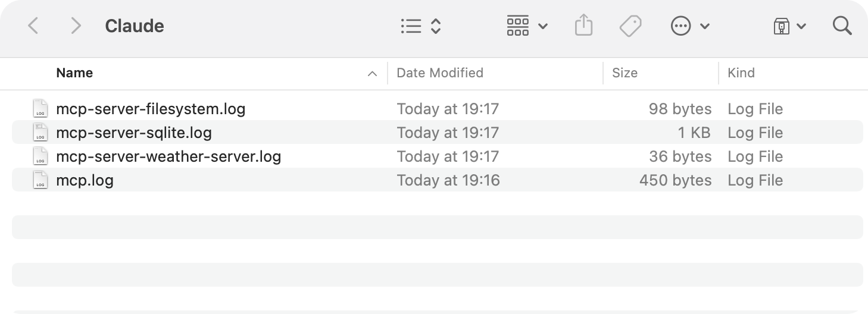Image resolution: width=868 pixels, height=314 pixels.
Task: Switch view using the list view icon
Action: click(411, 26)
